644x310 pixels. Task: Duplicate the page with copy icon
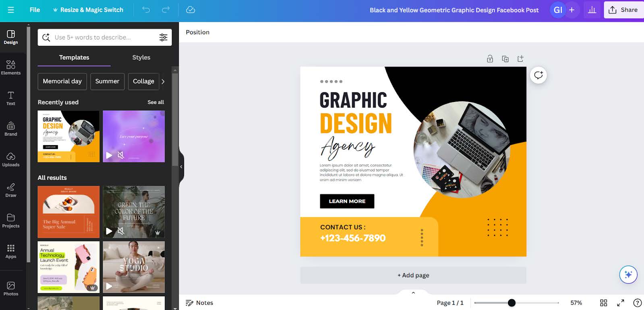tap(505, 59)
